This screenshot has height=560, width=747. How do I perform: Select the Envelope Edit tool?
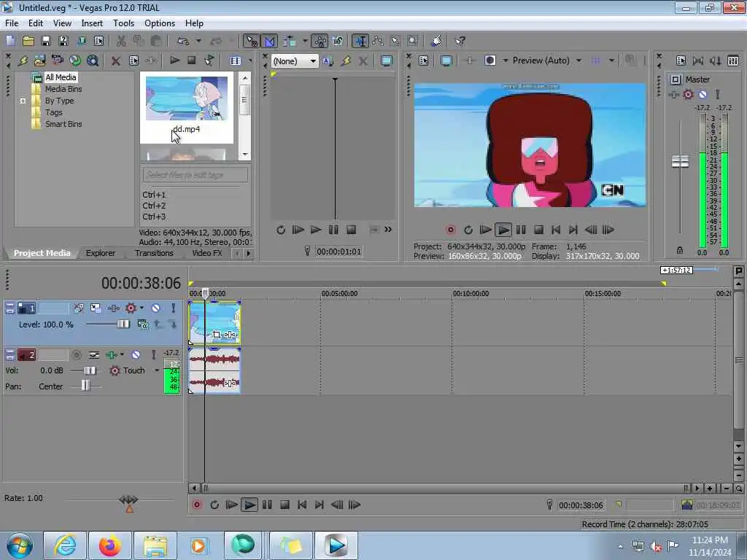pyautogui.click(x=379, y=41)
